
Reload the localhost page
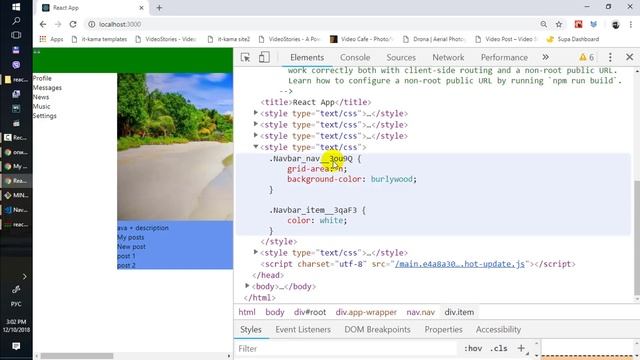[x=73, y=24]
